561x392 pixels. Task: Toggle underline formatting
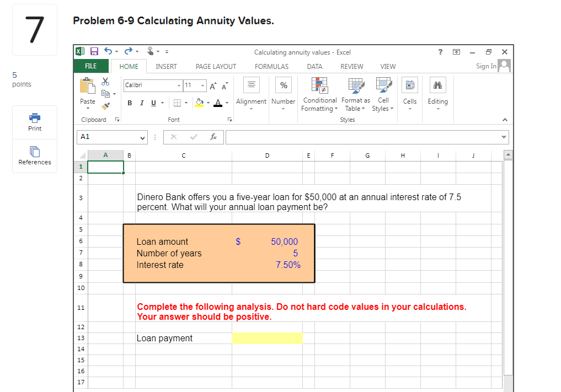click(x=153, y=104)
